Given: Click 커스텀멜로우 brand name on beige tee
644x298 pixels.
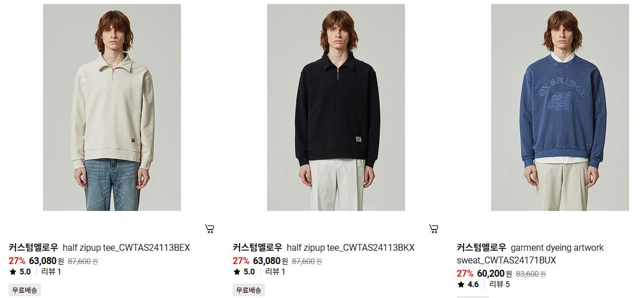Looking at the screenshot, I should point(33,248).
